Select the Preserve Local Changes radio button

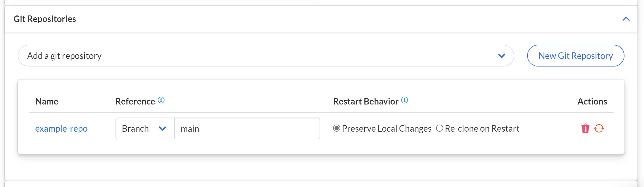click(x=336, y=128)
